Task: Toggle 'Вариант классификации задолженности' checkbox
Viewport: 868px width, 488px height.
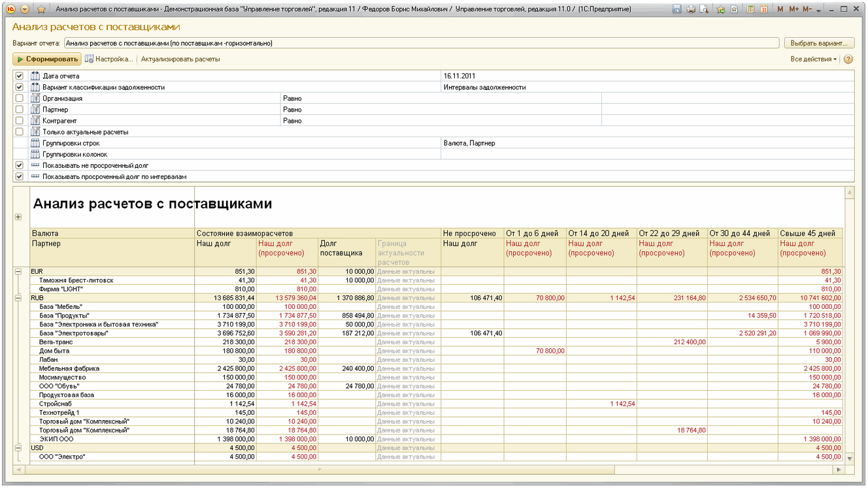Action: click(x=19, y=88)
